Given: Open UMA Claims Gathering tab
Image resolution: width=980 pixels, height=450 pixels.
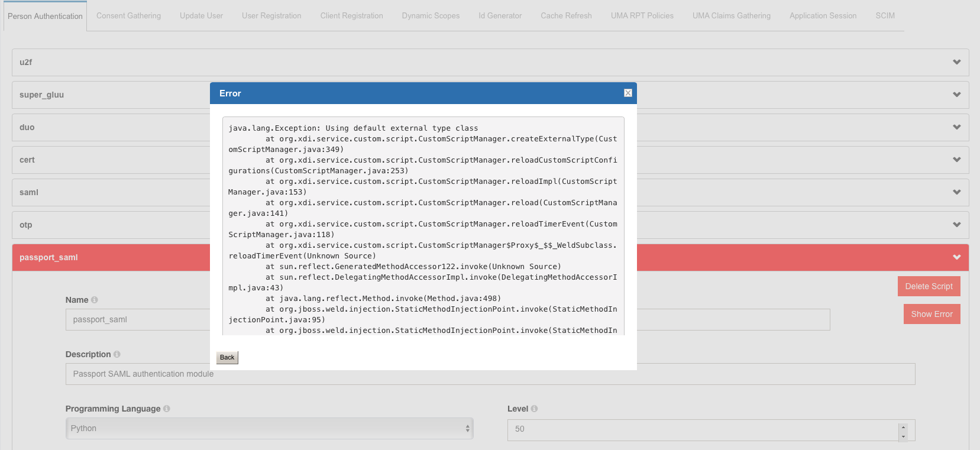Looking at the screenshot, I should point(731,15).
